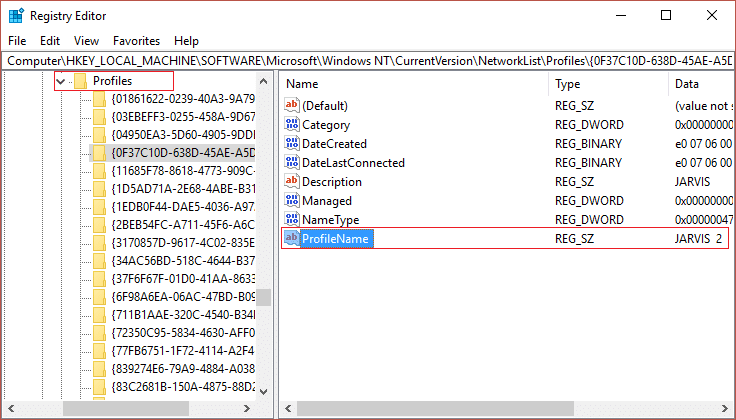The width and height of the screenshot is (736, 420).
Task: Click the Data column header
Action: (688, 84)
